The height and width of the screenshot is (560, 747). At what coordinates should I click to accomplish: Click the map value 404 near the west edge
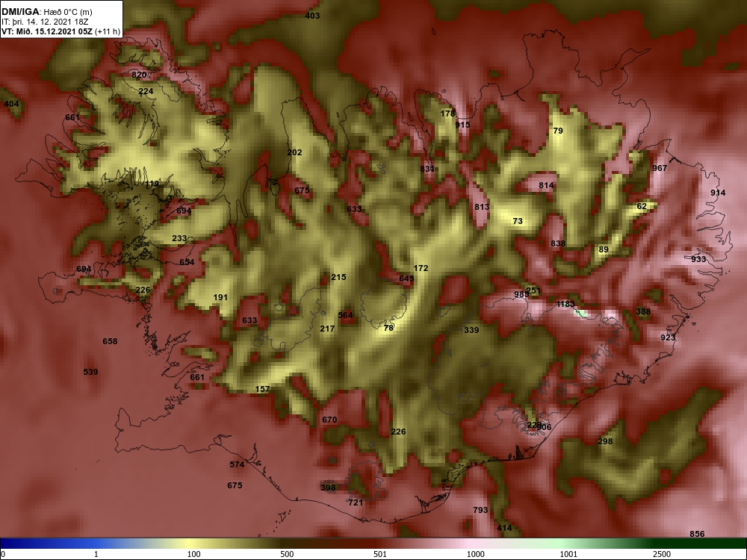tap(11, 104)
